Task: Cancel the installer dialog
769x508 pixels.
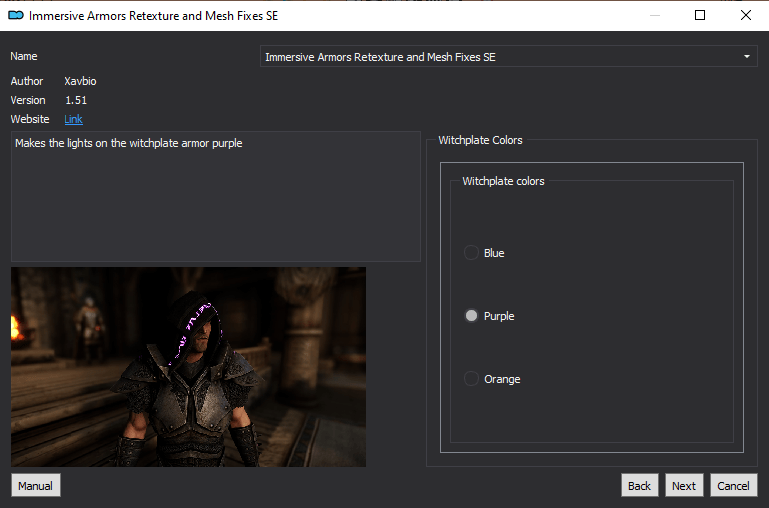Action: 734,485
